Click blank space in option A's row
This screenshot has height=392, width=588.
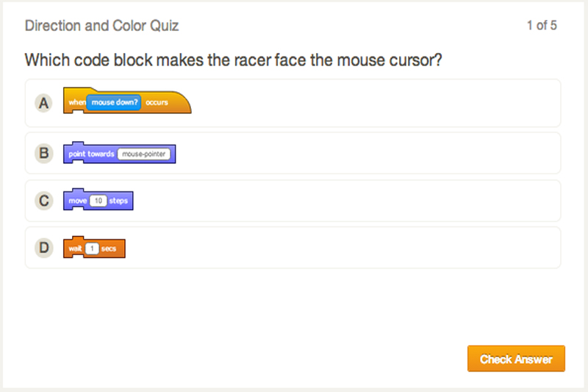367,104
